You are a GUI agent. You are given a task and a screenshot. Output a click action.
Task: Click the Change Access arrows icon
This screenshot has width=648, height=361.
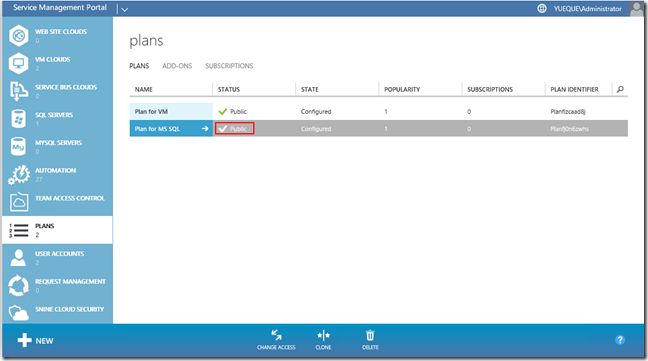coord(276,335)
